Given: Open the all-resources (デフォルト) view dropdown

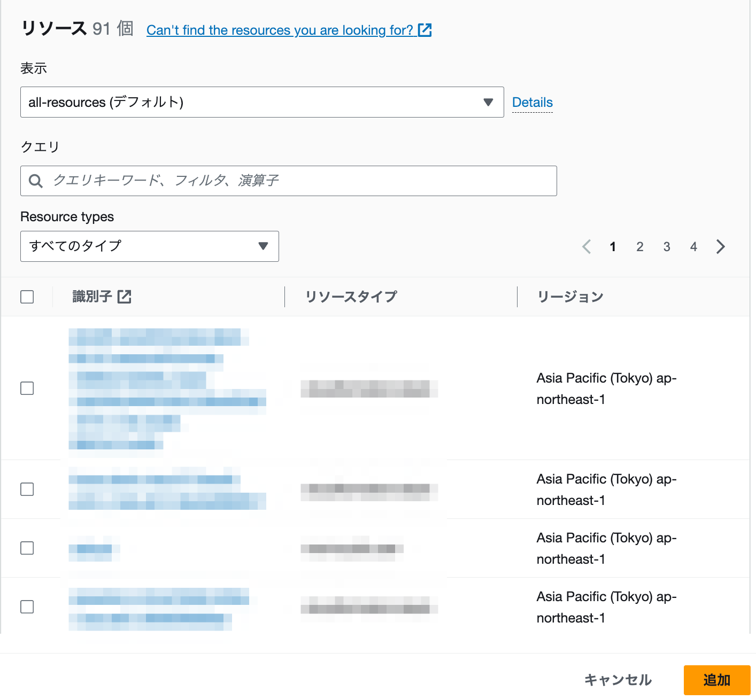Looking at the screenshot, I should pyautogui.click(x=262, y=102).
